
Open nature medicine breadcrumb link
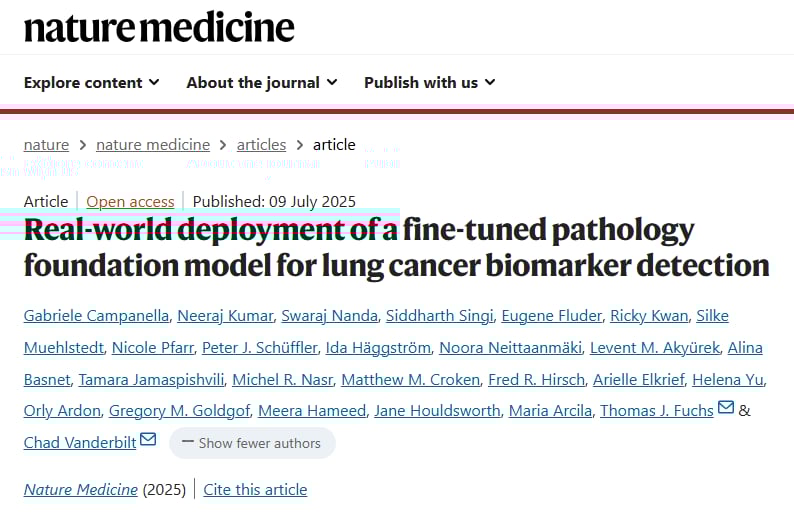point(153,144)
